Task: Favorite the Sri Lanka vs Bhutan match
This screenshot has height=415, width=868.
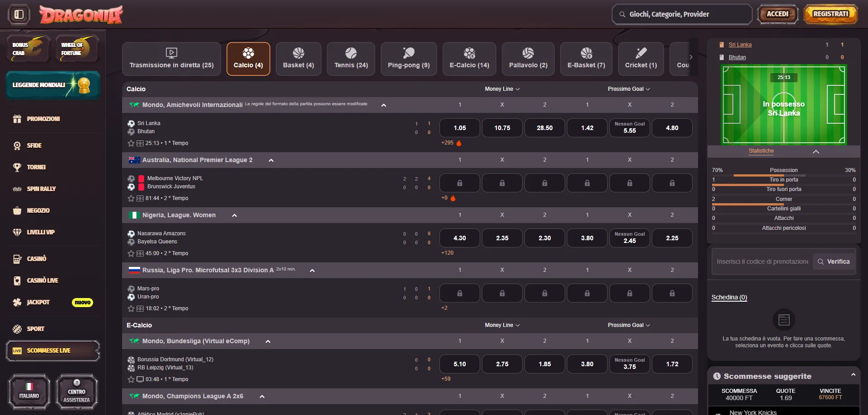Action: [x=131, y=143]
